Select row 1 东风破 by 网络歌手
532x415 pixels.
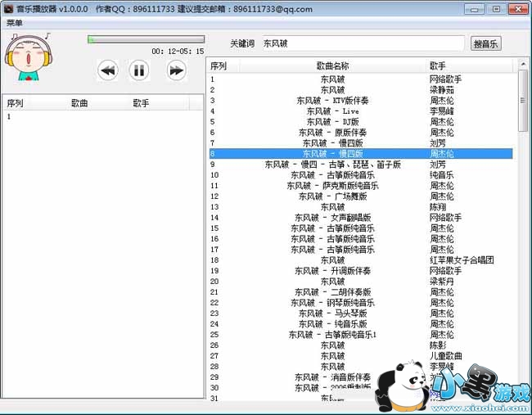pos(361,79)
